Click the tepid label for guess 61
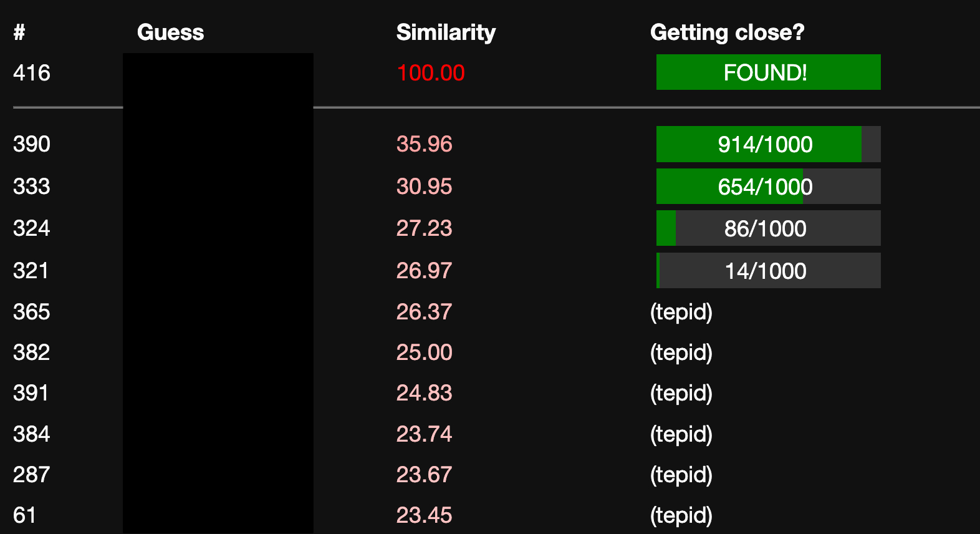This screenshot has height=534, width=980. click(681, 515)
